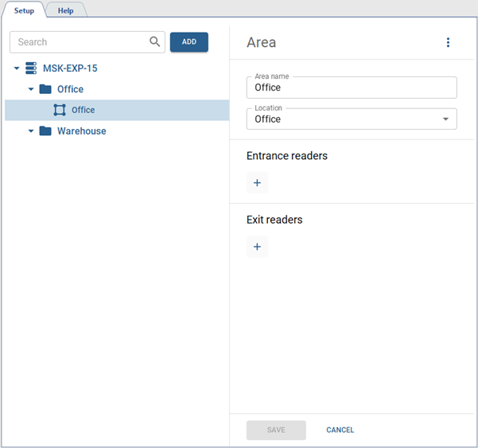The width and height of the screenshot is (478, 448).
Task: Select the Warehouse tree label
Action: [81, 131]
